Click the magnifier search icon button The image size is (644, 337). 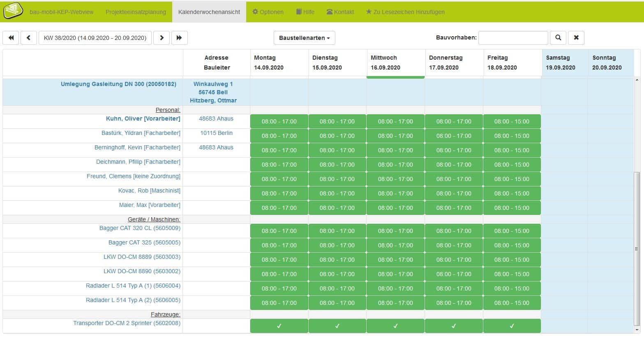558,38
